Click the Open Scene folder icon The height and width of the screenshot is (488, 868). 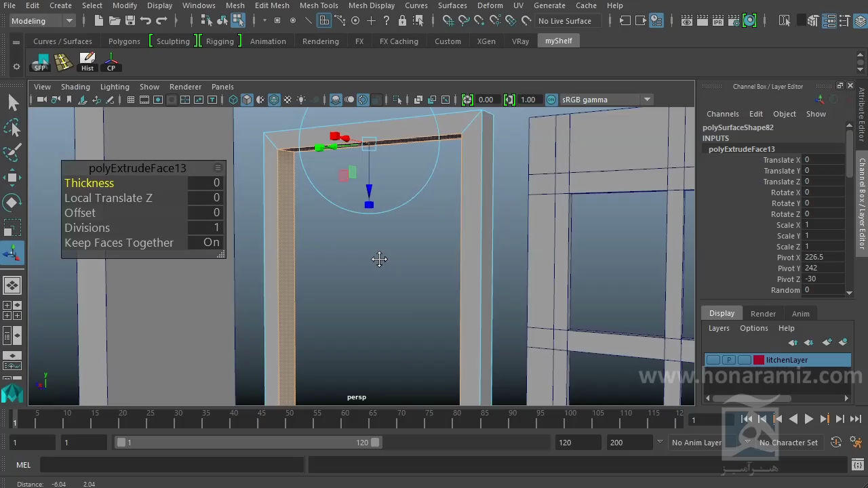115,21
